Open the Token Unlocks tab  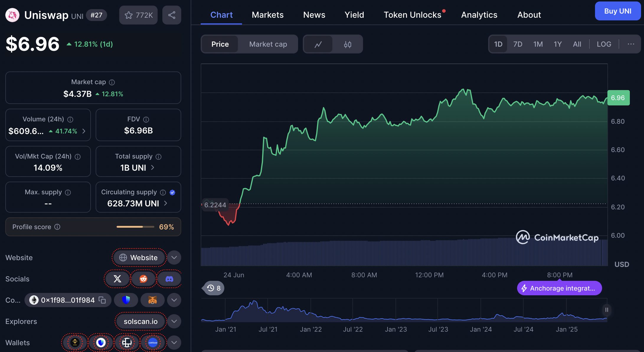(413, 15)
